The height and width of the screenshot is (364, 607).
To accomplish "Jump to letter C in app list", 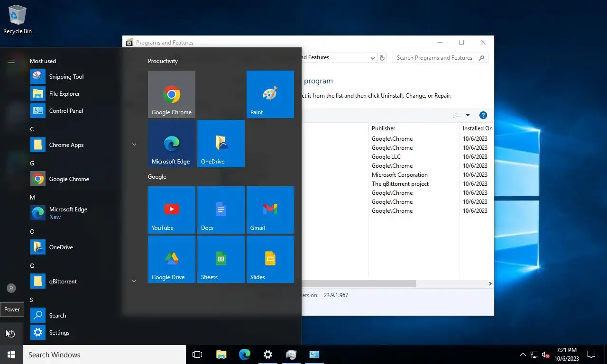I will (x=32, y=129).
